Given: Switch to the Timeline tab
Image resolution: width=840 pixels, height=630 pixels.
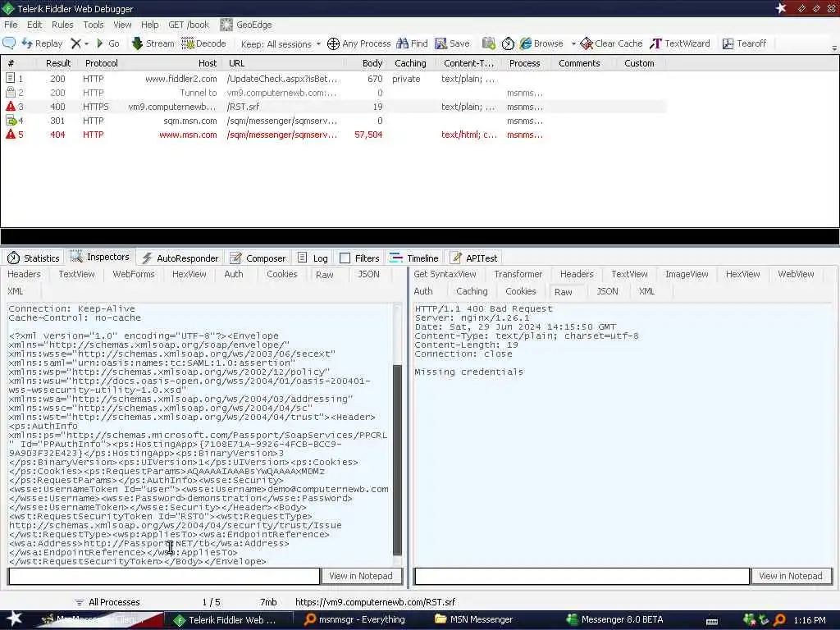Looking at the screenshot, I should [x=414, y=258].
